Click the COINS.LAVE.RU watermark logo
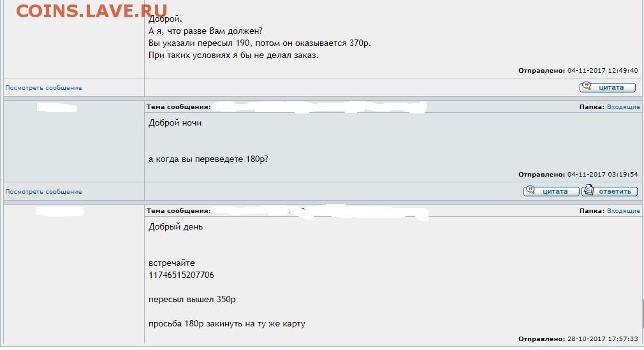 click(x=92, y=11)
